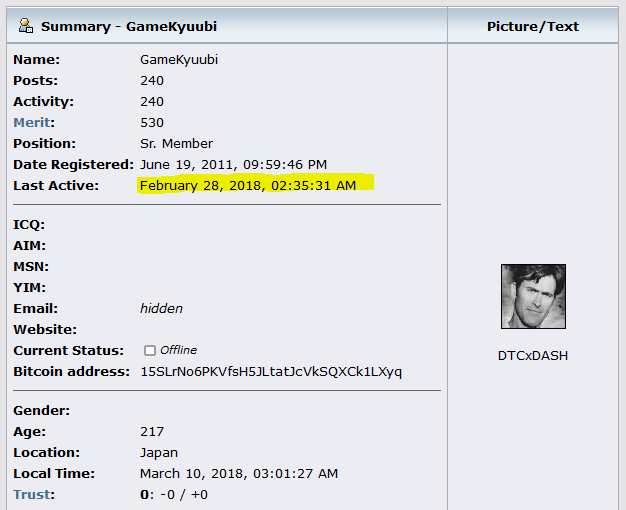
Task: Click the Merit link
Action: [x=30, y=123]
